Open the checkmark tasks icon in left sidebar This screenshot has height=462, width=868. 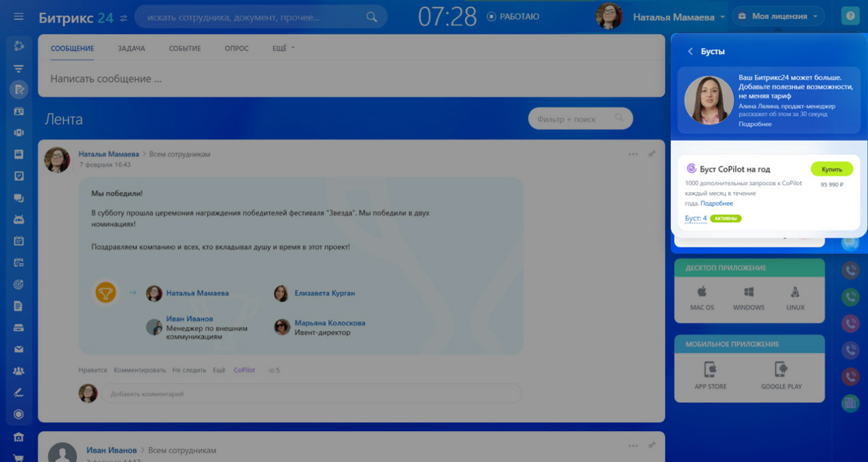point(18,176)
